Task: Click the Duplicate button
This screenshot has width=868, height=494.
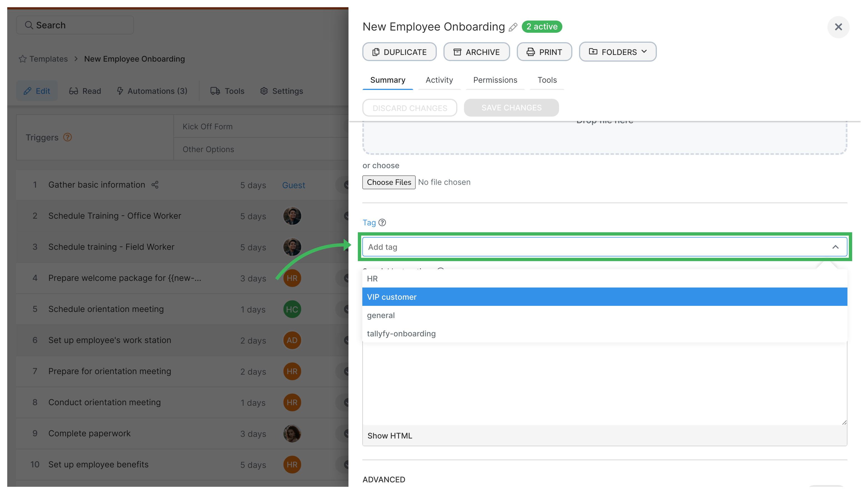Action: click(399, 52)
